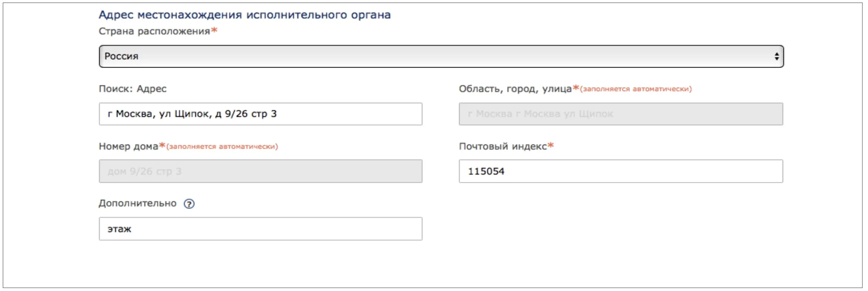Click the greyed Область, город, улица field
The width and height of the screenshot is (868, 291).
(621, 114)
